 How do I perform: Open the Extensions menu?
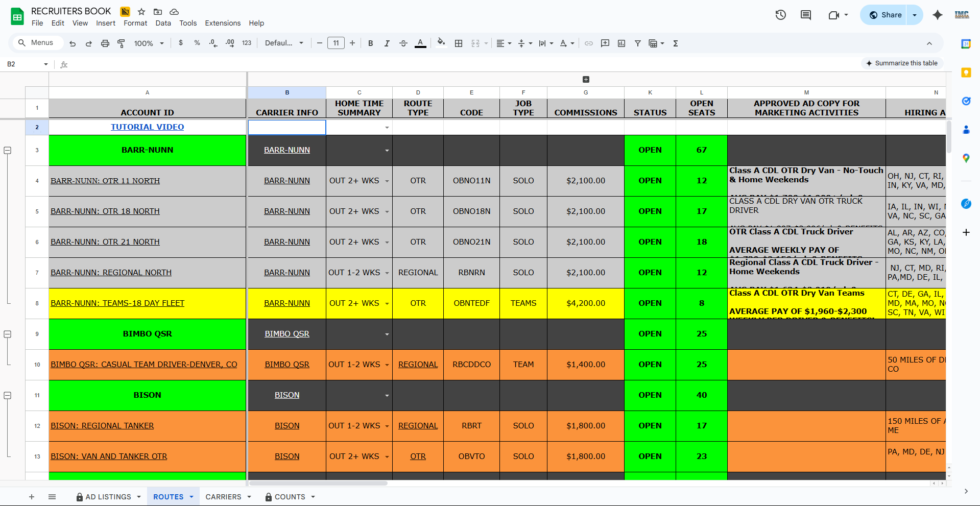(223, 23)
